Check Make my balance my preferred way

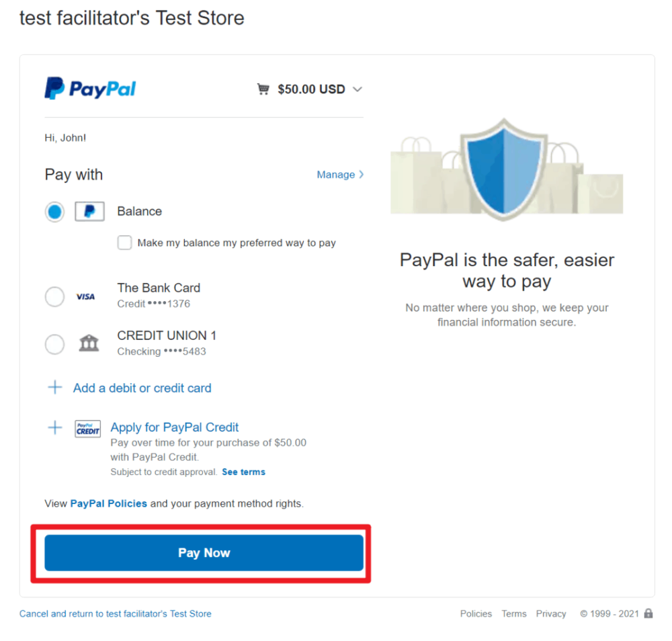pyautogui.click(x=125, y=243)
